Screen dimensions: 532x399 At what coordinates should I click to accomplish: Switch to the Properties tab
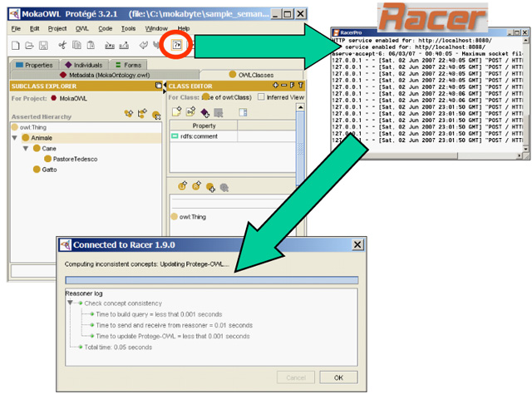[x=34, y=65]
